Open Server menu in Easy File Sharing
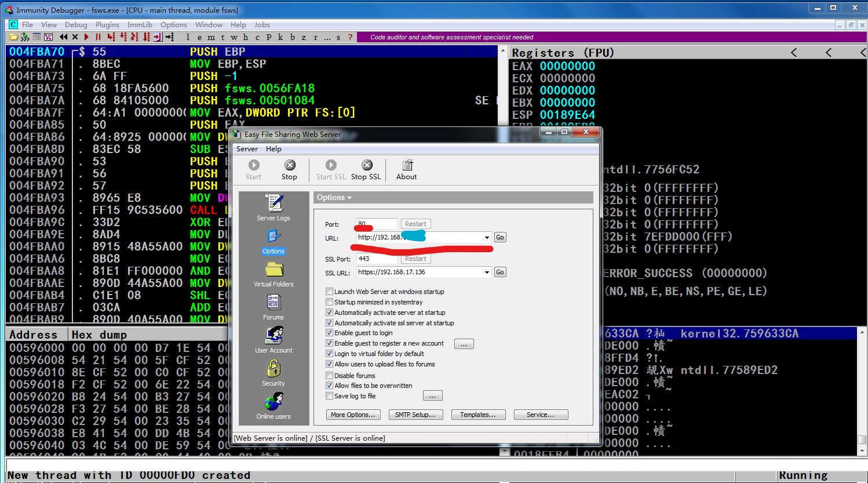This screenshot has width=868, height=483. point(247,149)
